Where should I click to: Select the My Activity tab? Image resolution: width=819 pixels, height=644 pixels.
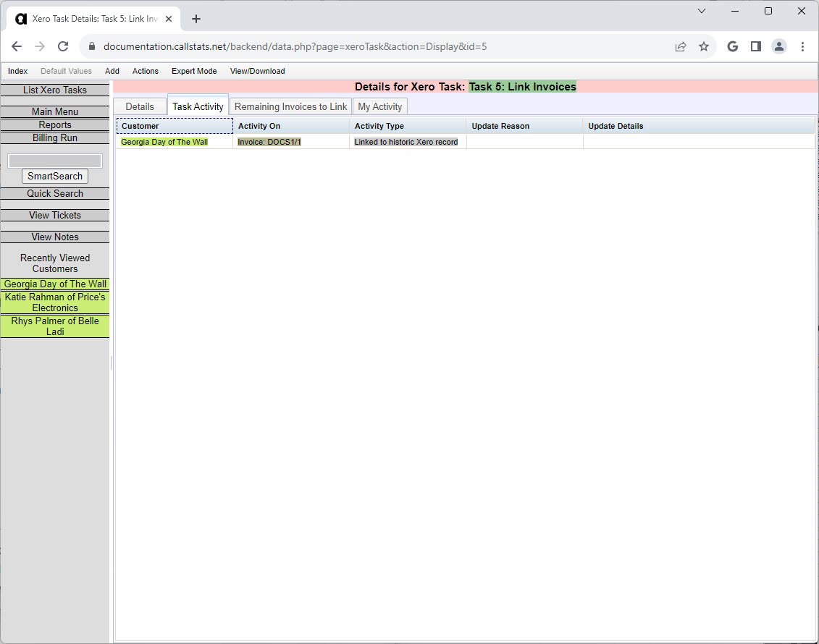[379, 106]
